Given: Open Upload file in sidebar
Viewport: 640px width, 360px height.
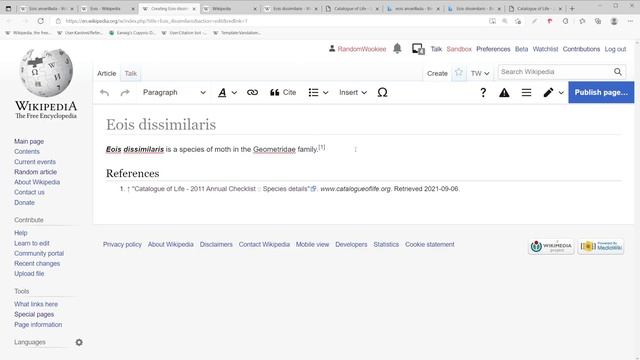Looking at the screenshot, I should click(29, 273).
